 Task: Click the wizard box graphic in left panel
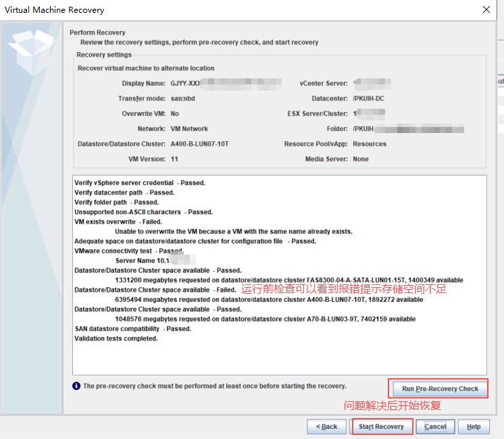point(32,49)
